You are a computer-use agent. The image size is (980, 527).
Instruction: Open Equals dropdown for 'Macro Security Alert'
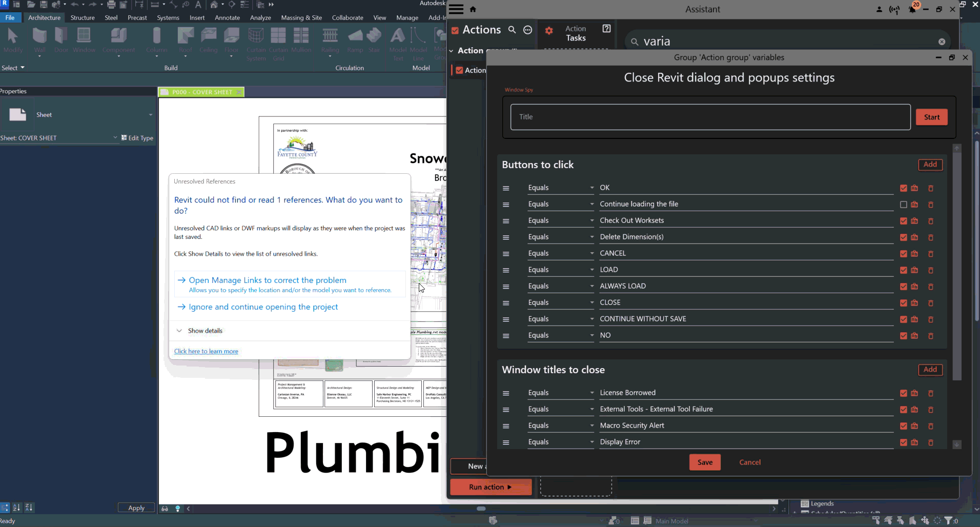[560, 425]
